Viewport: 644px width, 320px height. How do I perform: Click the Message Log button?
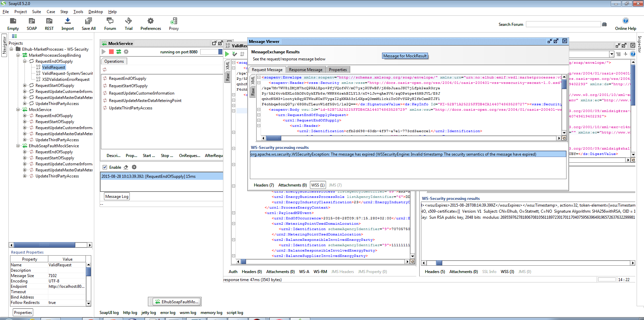point(117,197)
